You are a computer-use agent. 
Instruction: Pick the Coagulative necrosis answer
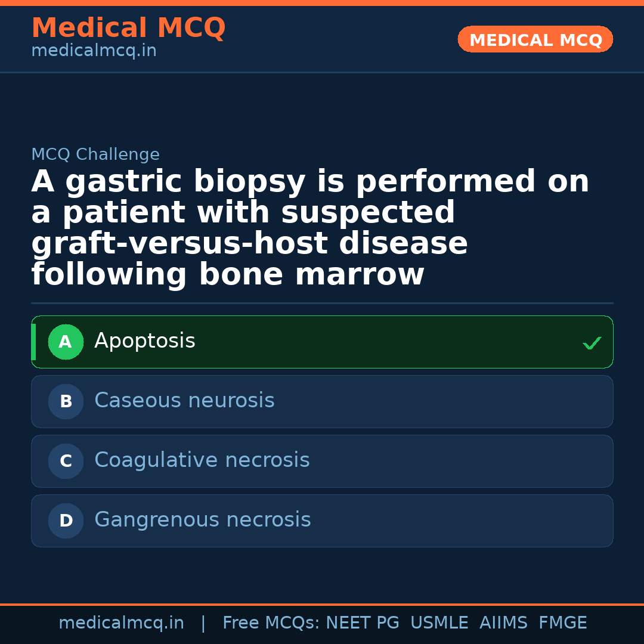pos(322,461)
